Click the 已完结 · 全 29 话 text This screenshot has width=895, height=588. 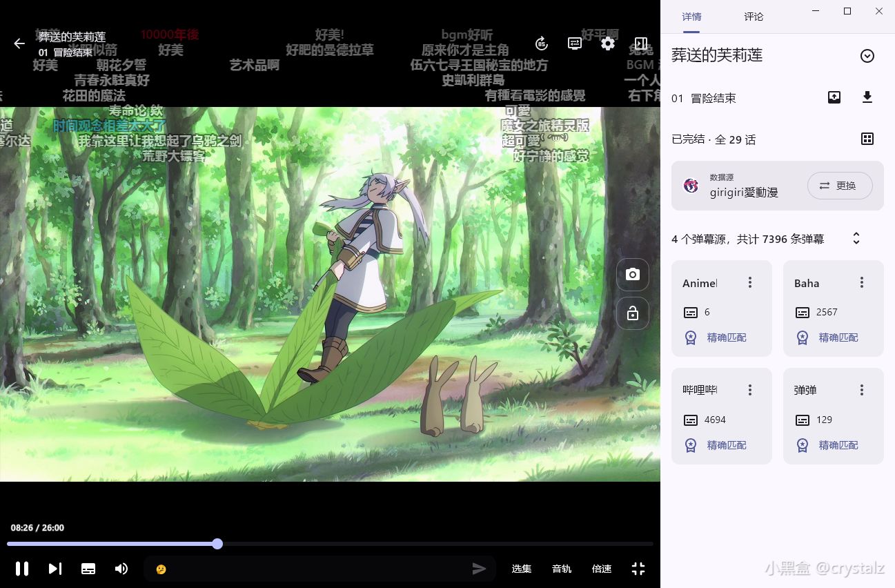pos(714,139)
